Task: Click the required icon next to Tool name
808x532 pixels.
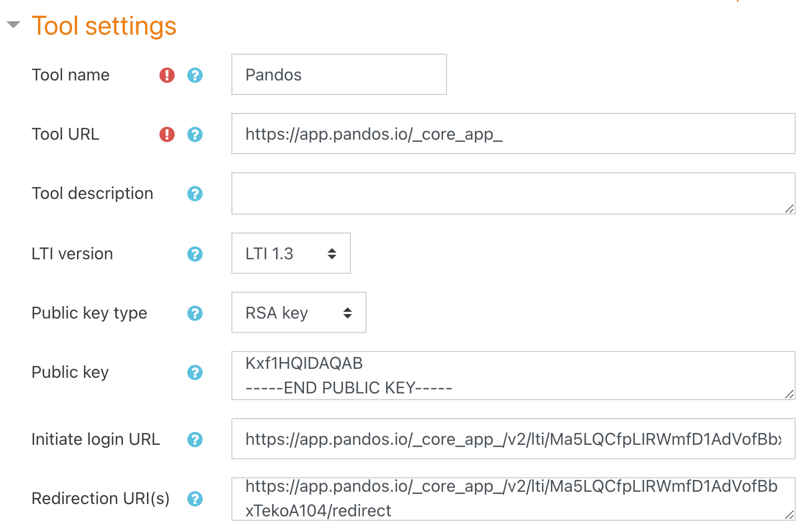Action: [167, 75]
